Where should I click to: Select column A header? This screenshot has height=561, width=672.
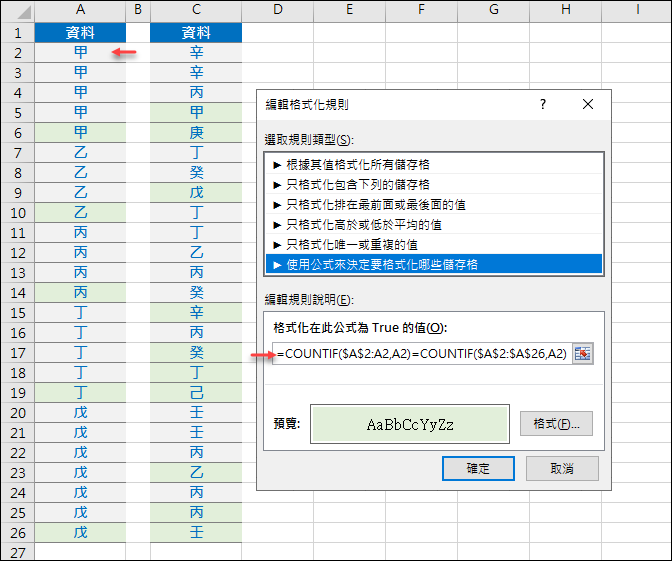[80, 10]
